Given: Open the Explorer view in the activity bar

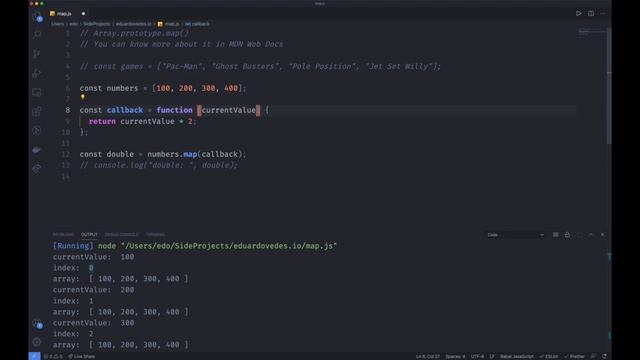Looking at the screenshot, I should pos(37,17).
